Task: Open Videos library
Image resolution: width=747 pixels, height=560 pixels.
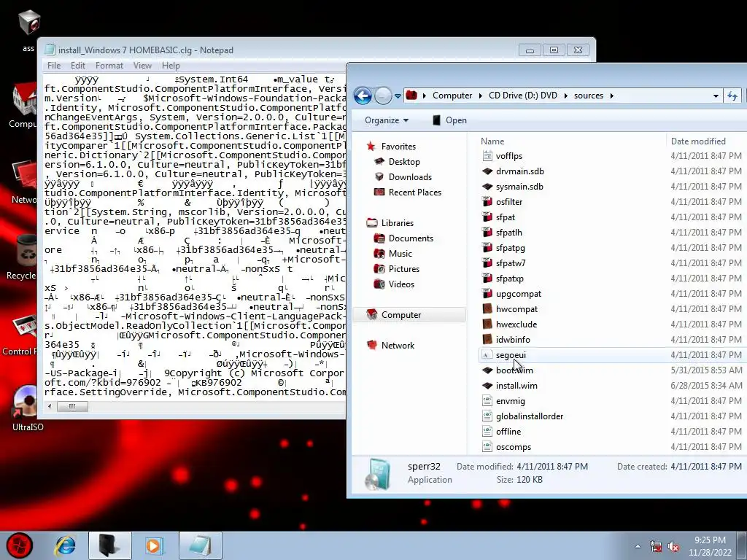Action: tap(401, 284)
